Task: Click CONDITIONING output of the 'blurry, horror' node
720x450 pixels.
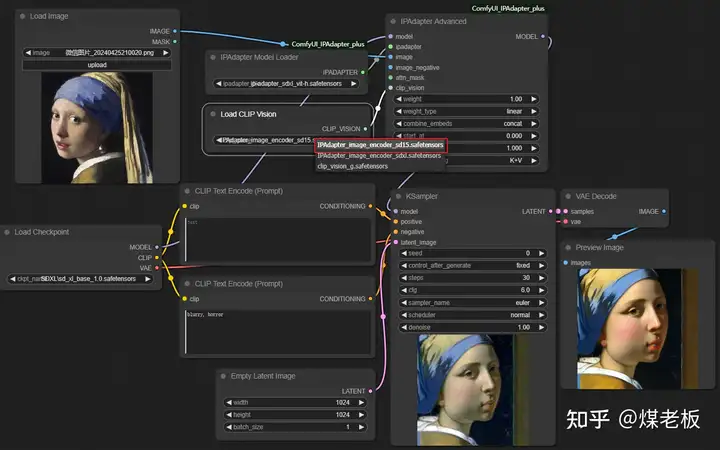Action: click(x=371, y=299)
